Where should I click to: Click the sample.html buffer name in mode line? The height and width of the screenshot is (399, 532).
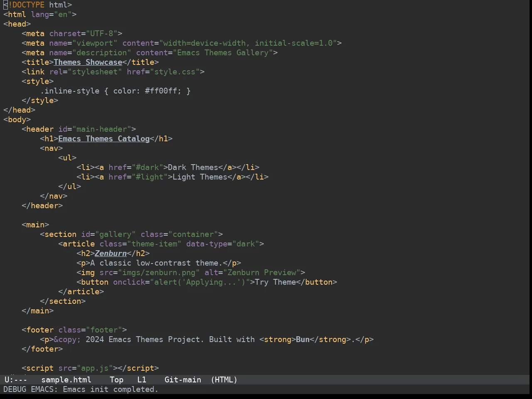tap(66, 380)
